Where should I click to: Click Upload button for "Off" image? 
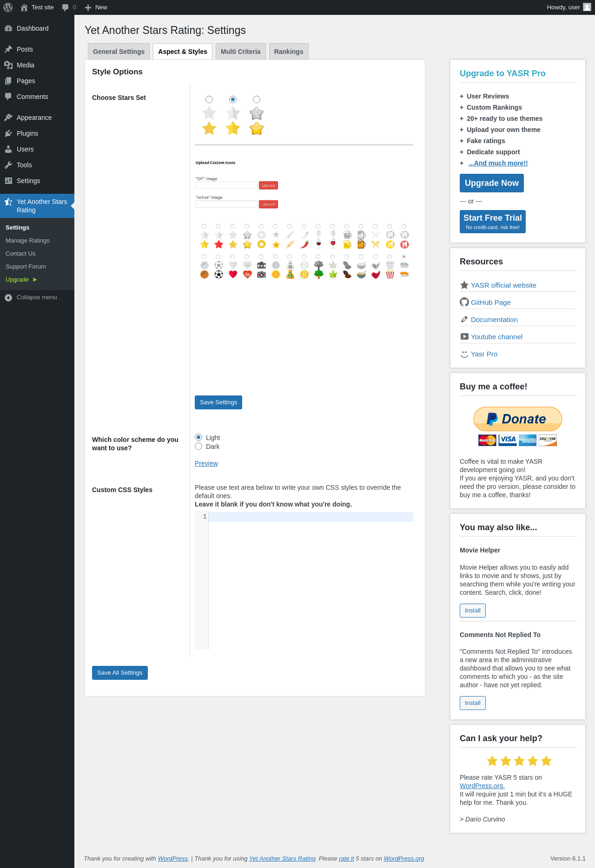[x=268, y=185]
